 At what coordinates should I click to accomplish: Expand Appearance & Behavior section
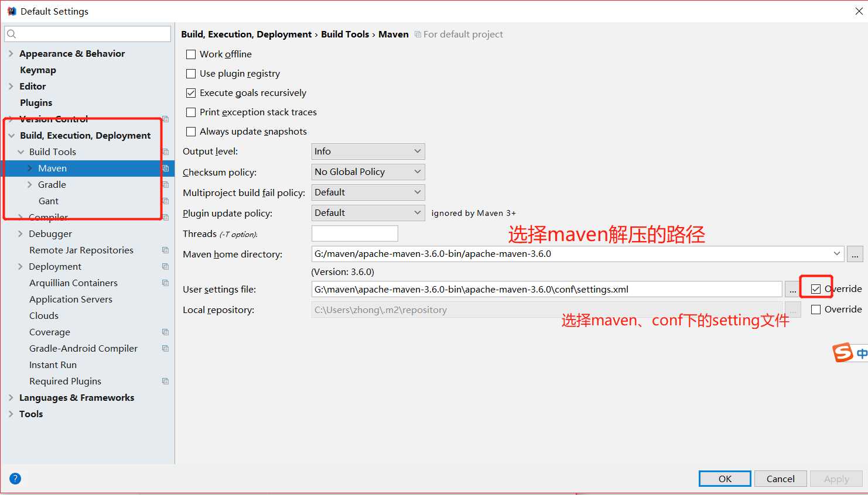(11, 53)
